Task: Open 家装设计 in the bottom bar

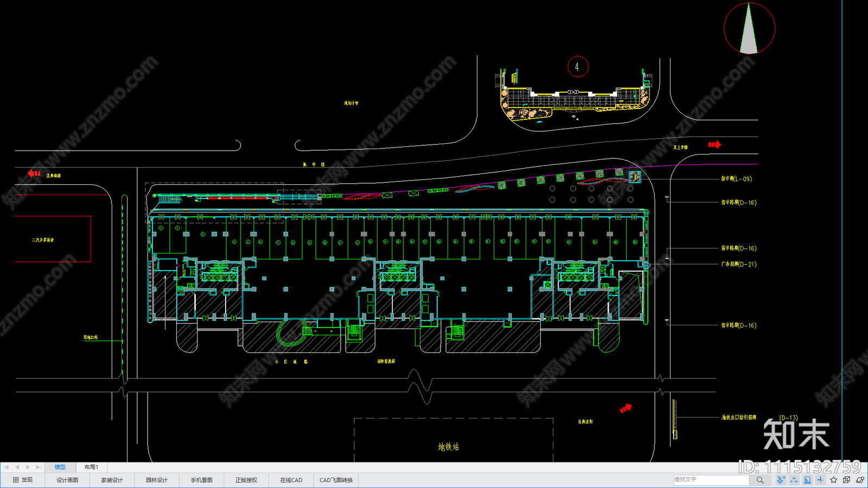Action: tap(112, 480)
